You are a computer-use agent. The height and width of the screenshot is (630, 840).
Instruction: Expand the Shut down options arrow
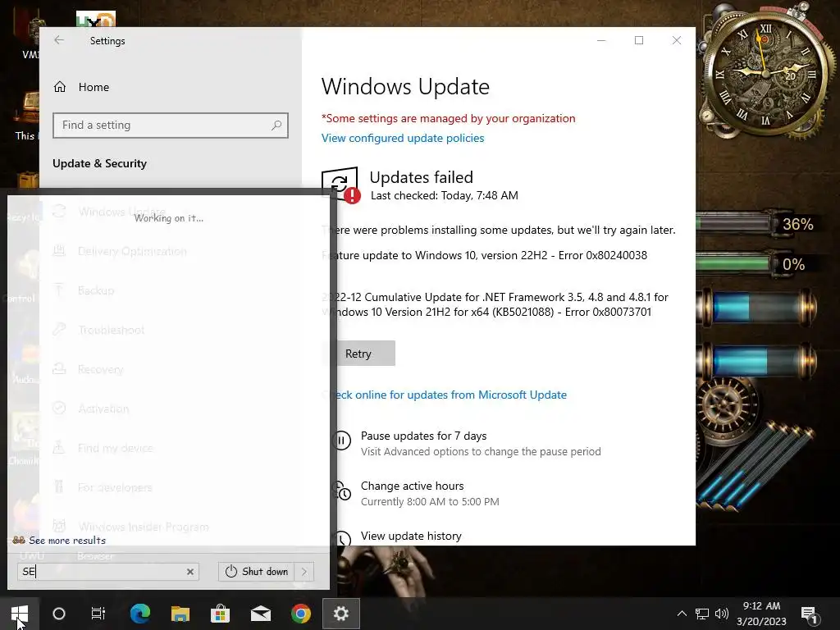tap(304, 572)
